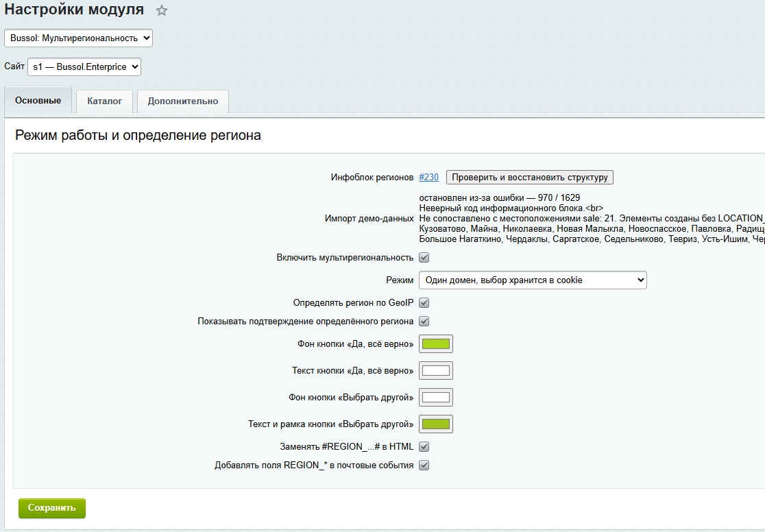Toggle 'Включить мультирегиональность' checkbox

tap(424, 258)
